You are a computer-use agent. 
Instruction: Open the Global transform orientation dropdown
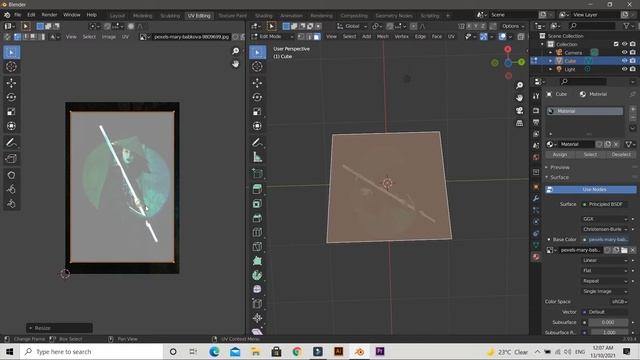pos(352,26)
